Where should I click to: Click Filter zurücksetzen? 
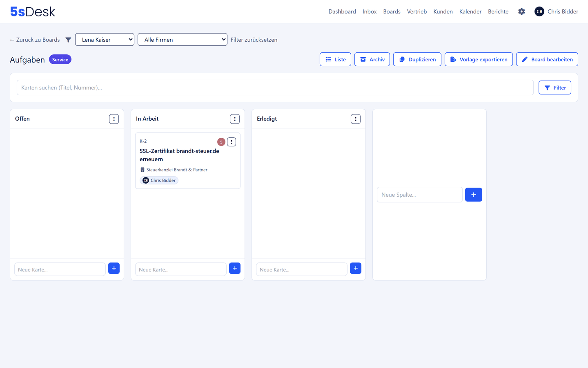coord(254,40)
